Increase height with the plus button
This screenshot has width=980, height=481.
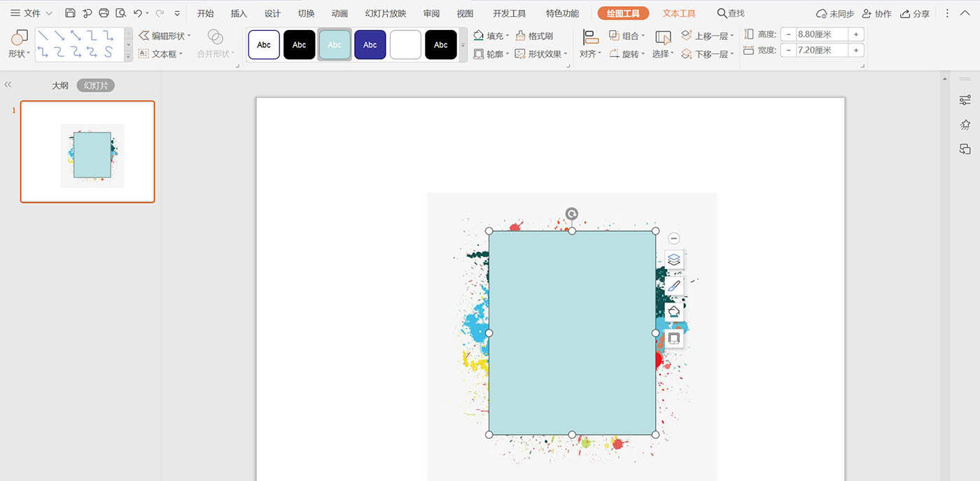tap(855, 34)
